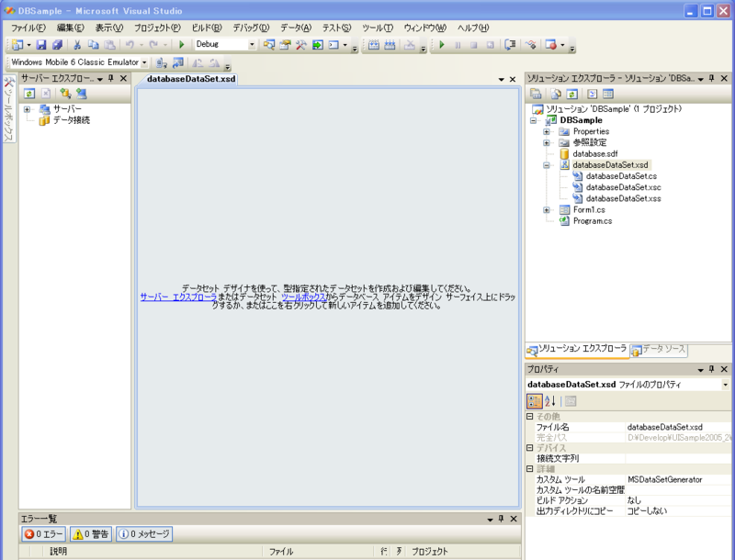
Task: Collapse the databaseDataSet.xsd node
Action: 547,165
